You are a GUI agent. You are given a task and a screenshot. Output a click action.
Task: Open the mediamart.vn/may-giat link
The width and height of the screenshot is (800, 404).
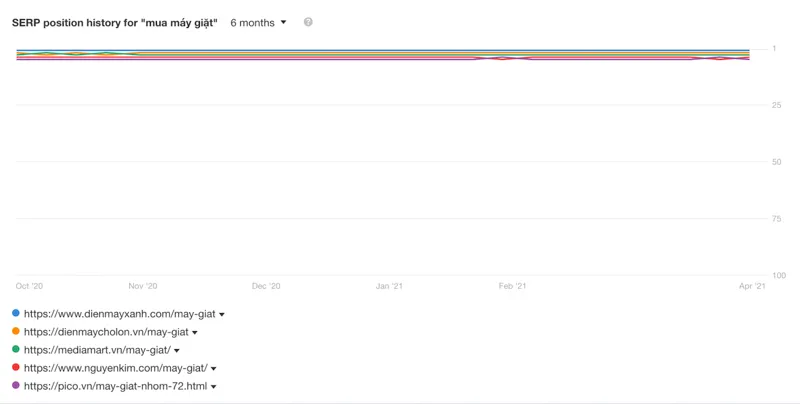pyautogui.click(x=97, y=350)
